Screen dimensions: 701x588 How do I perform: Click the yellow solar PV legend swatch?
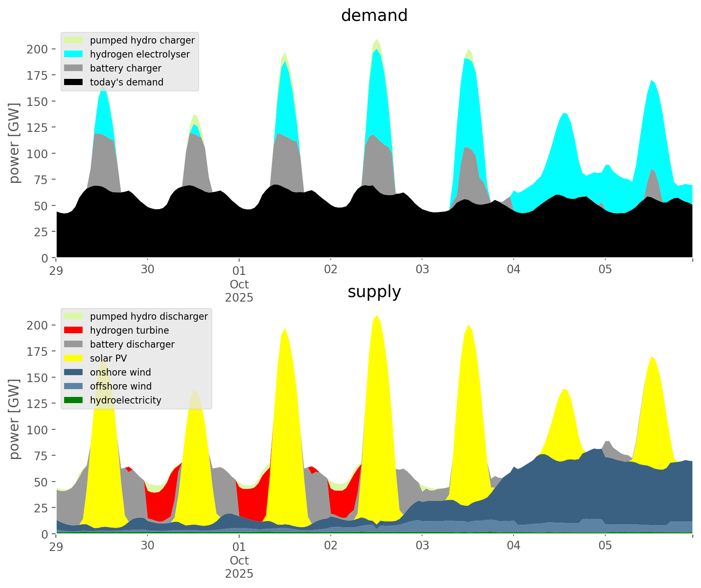tap(74, 358)
